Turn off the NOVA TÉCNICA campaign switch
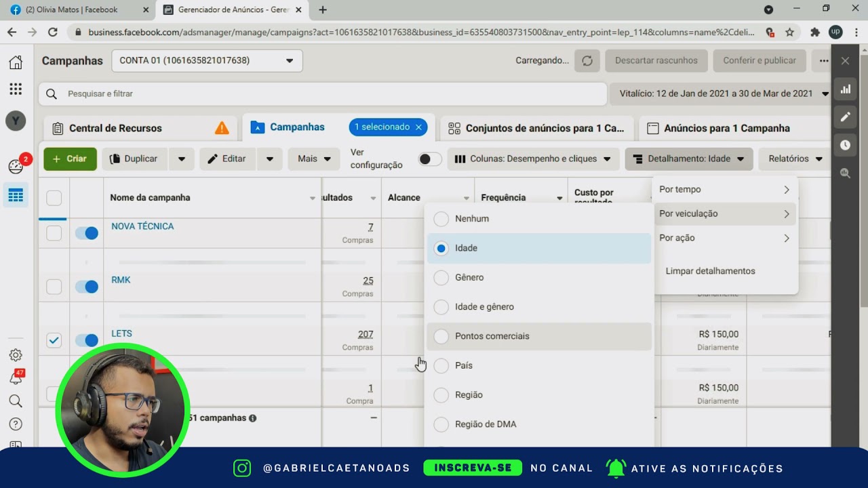This screenshot has height=488, width=868. click(87, 233)
